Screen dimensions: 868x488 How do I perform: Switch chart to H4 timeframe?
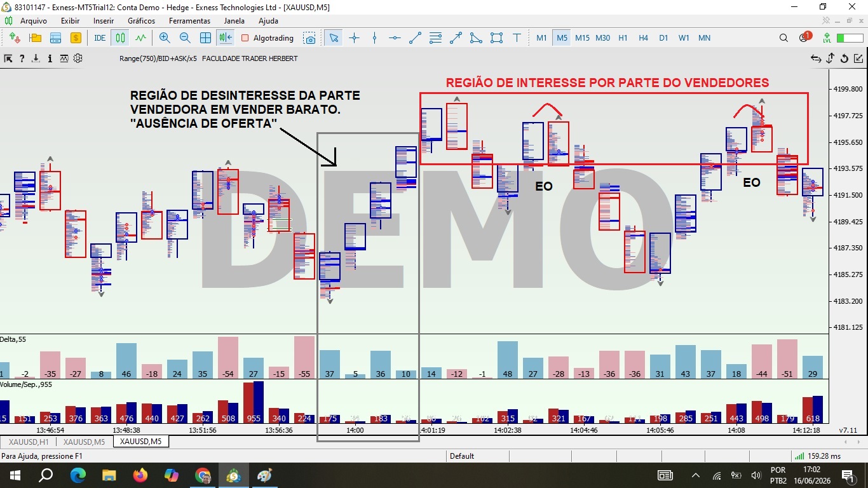pos(643,38)
